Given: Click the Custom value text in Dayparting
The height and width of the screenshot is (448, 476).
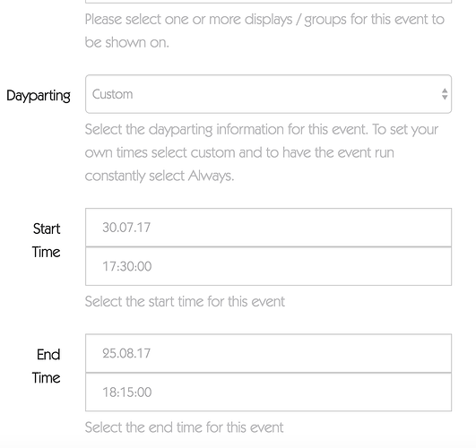Looking at the screenshot, I should (x=112, y=94).
